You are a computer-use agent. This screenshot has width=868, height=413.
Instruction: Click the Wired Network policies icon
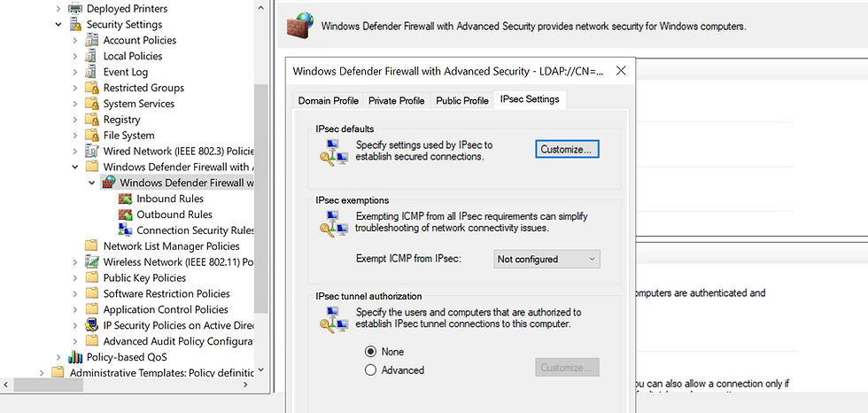pyautogui.click(x=91, y=152)
